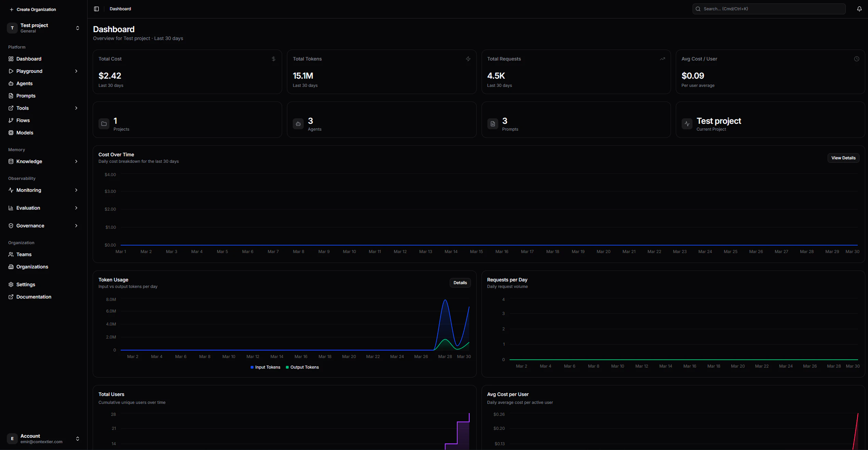Screen dimensions: 868x450
Task: Toggle Output Tokens legend series
Action: (302, 367)
